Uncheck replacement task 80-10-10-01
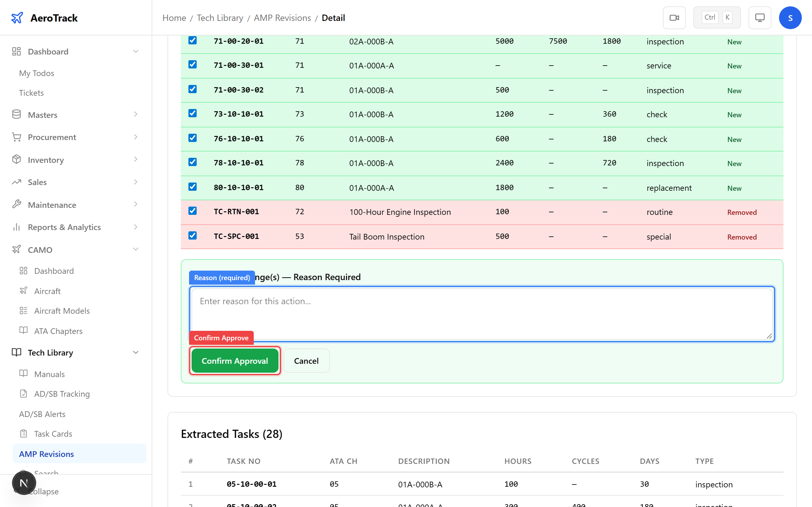This screenshot has width=812, height=507. (x=192, y=187)
